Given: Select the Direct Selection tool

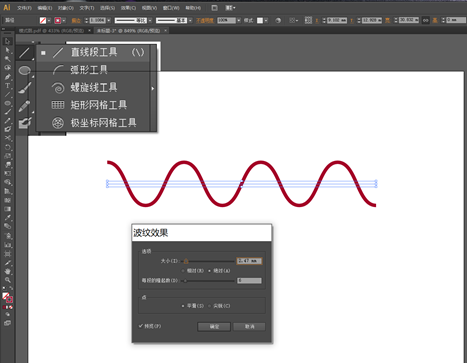Looking at the screenshot, I should click(x=7, y=50).
